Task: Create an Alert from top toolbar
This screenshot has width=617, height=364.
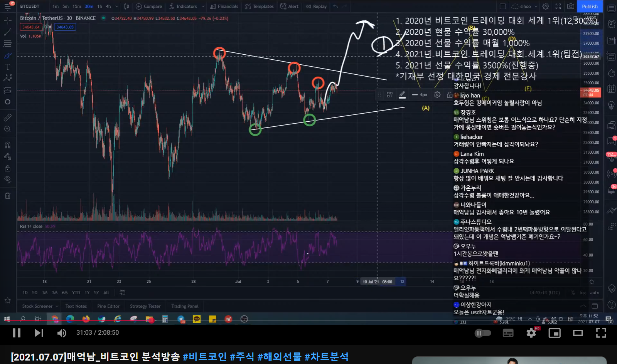Action: pos(289,7)
